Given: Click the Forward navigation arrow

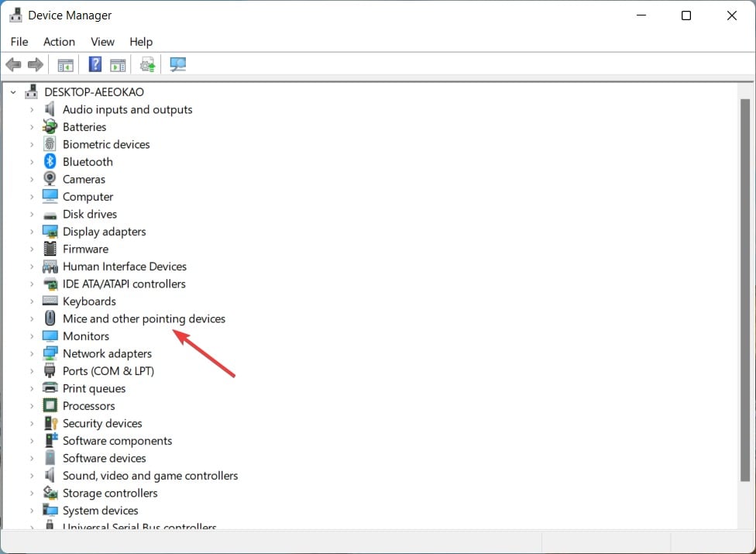Looking at the screenshot, I should [x=36, y=64].
